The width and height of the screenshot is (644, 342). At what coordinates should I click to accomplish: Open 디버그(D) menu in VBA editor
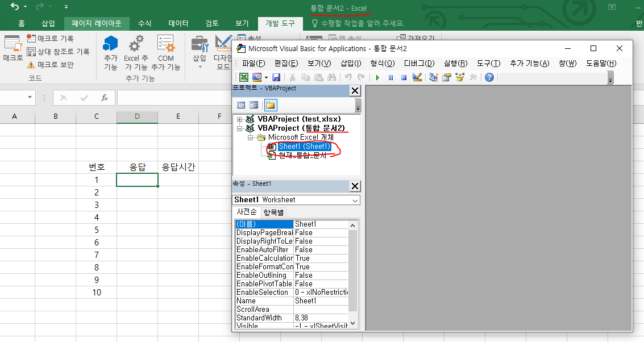pos(419,63)
